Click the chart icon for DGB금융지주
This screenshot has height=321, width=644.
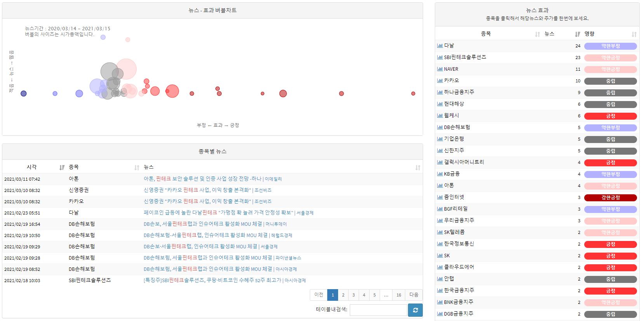pos(440,314)
